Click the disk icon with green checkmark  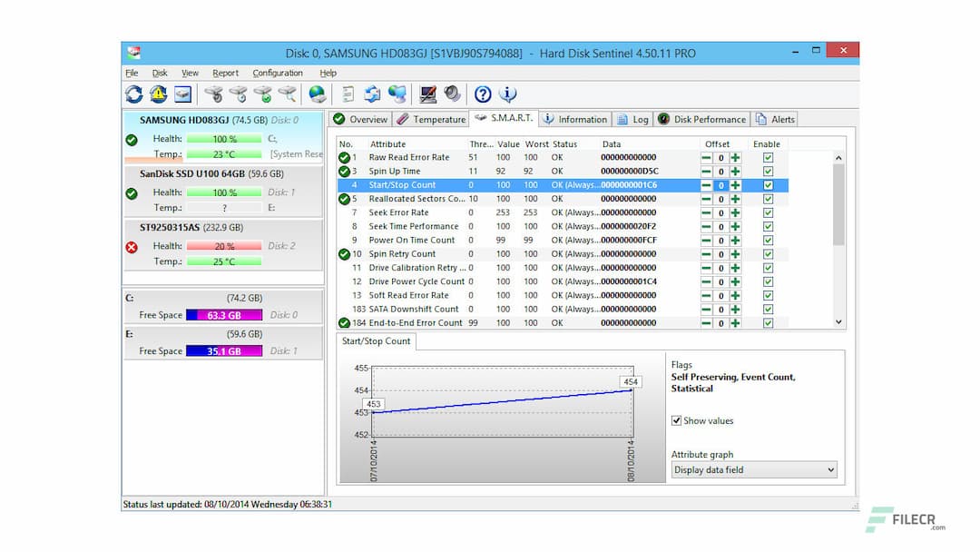263,94
